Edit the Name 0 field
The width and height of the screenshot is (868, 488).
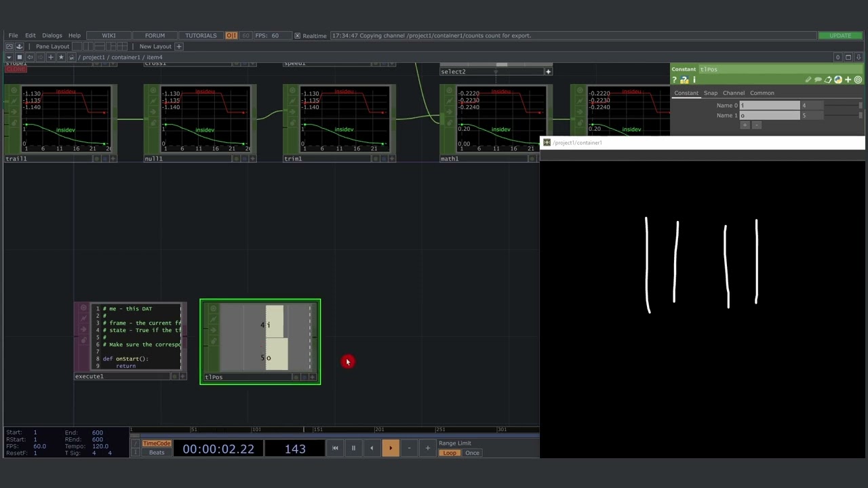(770, 105)
